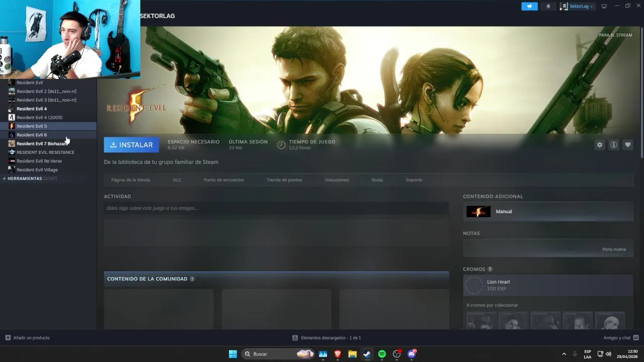
Task: Open Discord from the taskbar
Action: click(x=412, y=354)
